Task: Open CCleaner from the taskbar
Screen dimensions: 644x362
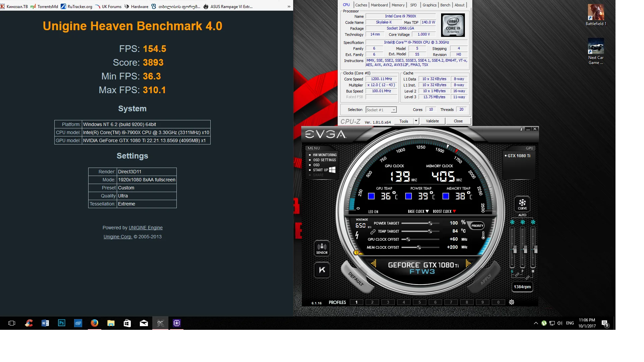Action: click(x=29, y=323)
